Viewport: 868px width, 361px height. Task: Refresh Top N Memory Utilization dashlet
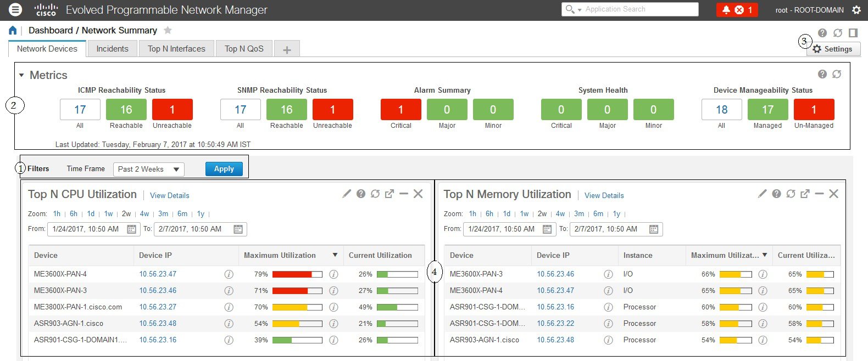(791, 194)
